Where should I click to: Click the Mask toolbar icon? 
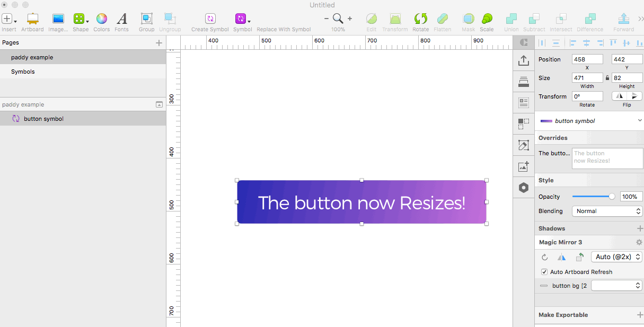tap(469, 19)
